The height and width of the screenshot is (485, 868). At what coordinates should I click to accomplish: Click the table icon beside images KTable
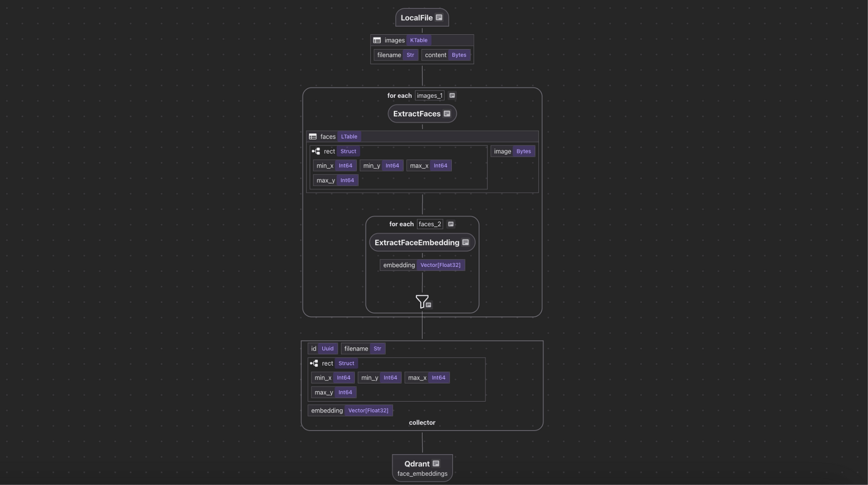(377, 40)
